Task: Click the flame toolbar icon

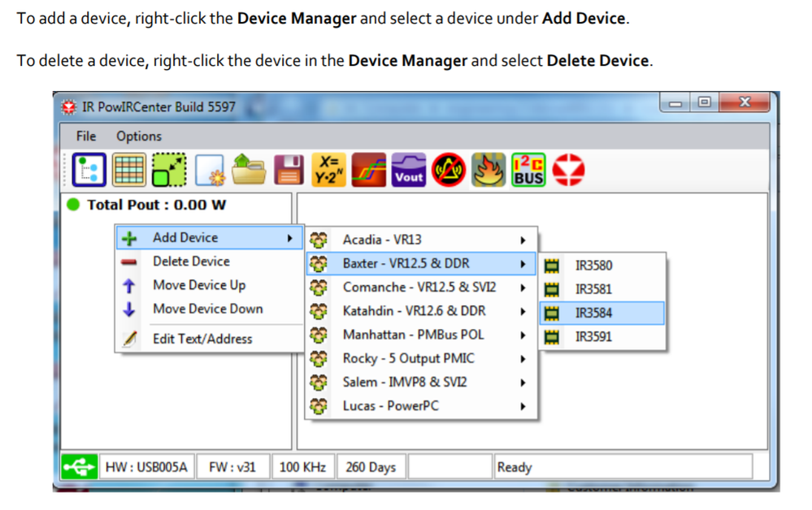Action: (x=489, y=170)
